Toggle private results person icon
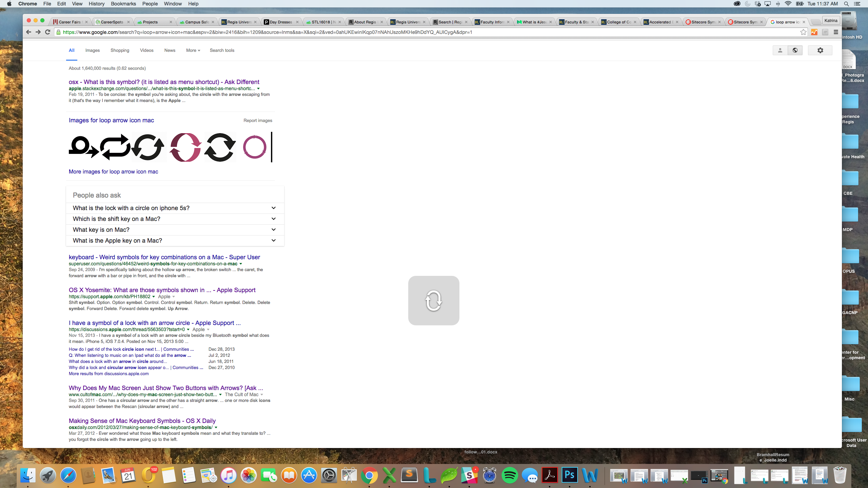 780,50
